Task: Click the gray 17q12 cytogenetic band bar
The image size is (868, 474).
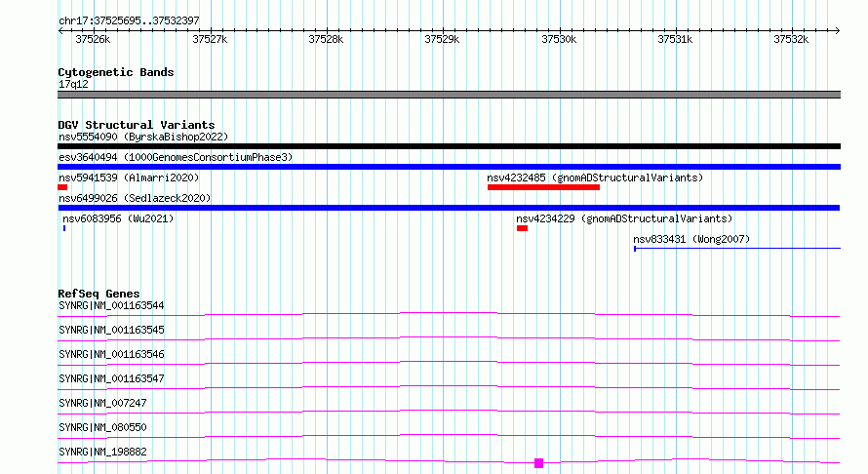Action: [x=449, y=95]
